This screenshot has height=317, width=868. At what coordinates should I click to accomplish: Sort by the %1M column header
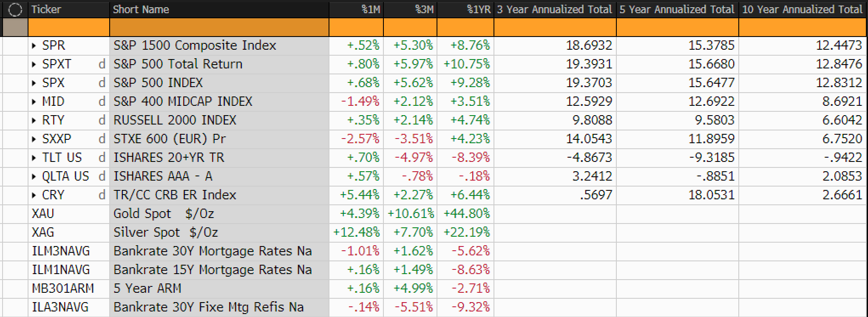tap(356, 9)
